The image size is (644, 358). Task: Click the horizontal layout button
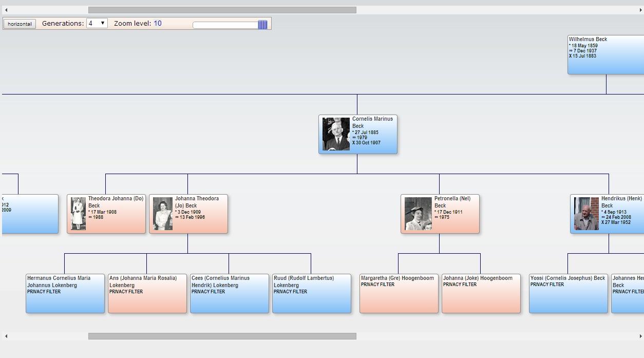pos(20,24)
